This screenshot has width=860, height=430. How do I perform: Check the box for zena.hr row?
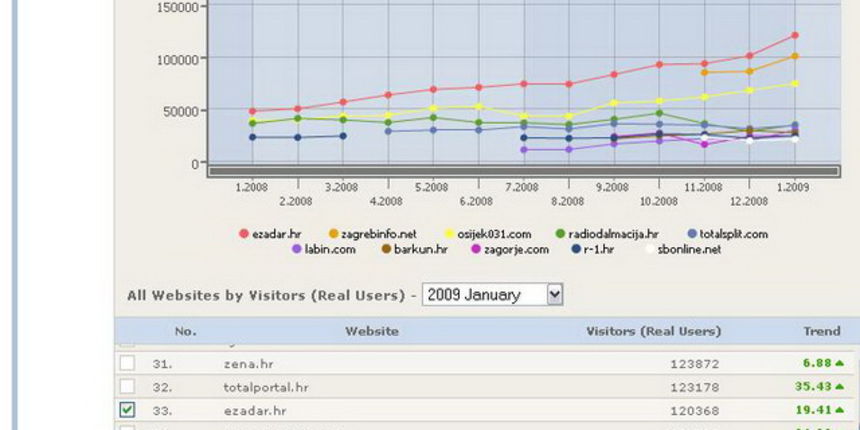[127, 363]
